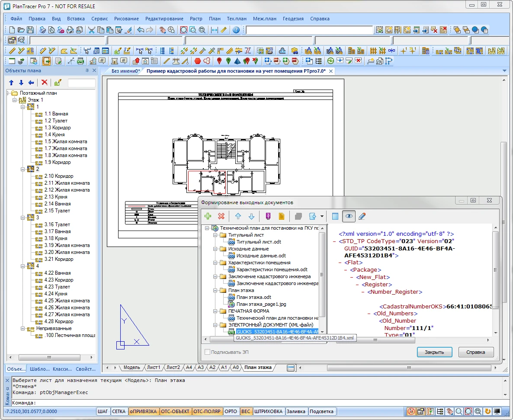The width and height of the screenshot is (513, 420).
Task: Toggle ОРТО mode in status bar
Action: (231, 411)
